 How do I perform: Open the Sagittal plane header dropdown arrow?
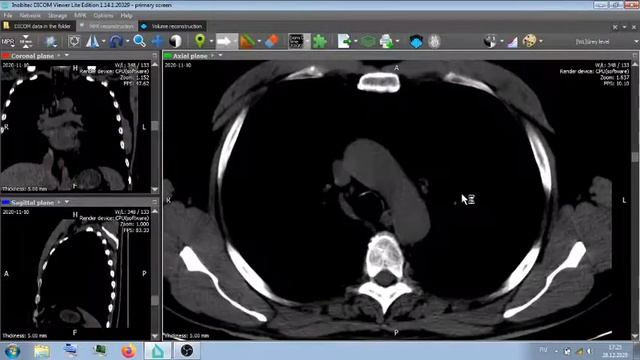[67, 202]
